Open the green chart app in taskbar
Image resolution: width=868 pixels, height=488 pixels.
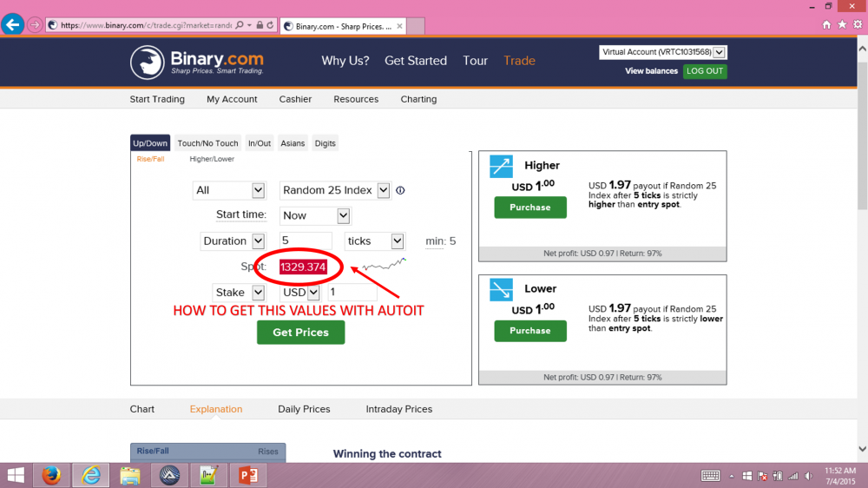[x=208, y=475]
